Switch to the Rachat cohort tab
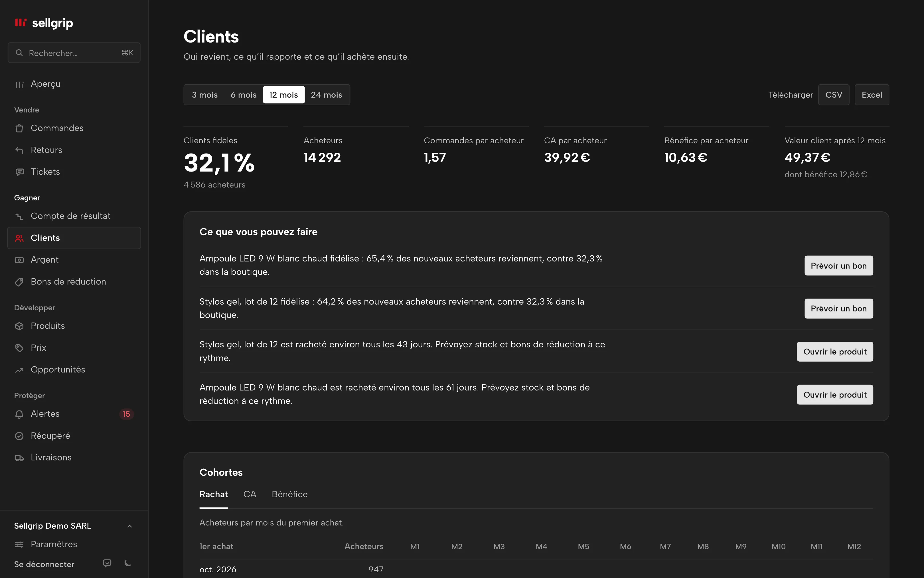Image resolution: width=924 pixels, height=578 pixels. pos(213,494)
